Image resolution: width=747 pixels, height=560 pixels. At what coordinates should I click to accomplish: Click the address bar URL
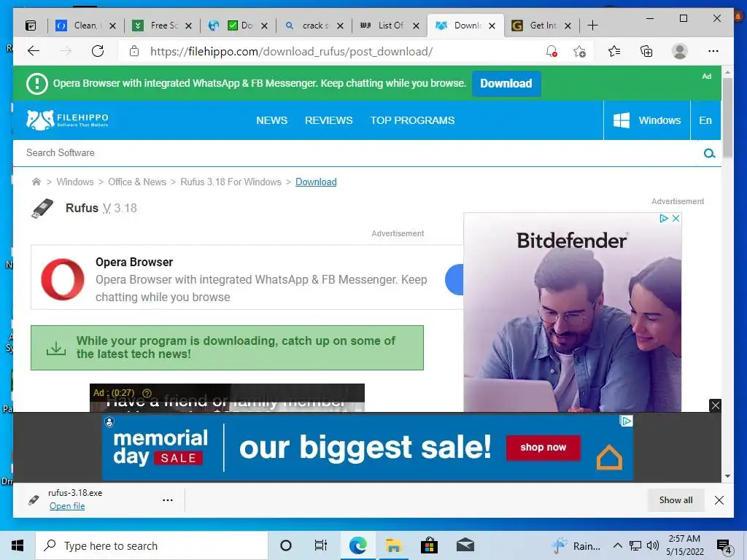point(292,52)
